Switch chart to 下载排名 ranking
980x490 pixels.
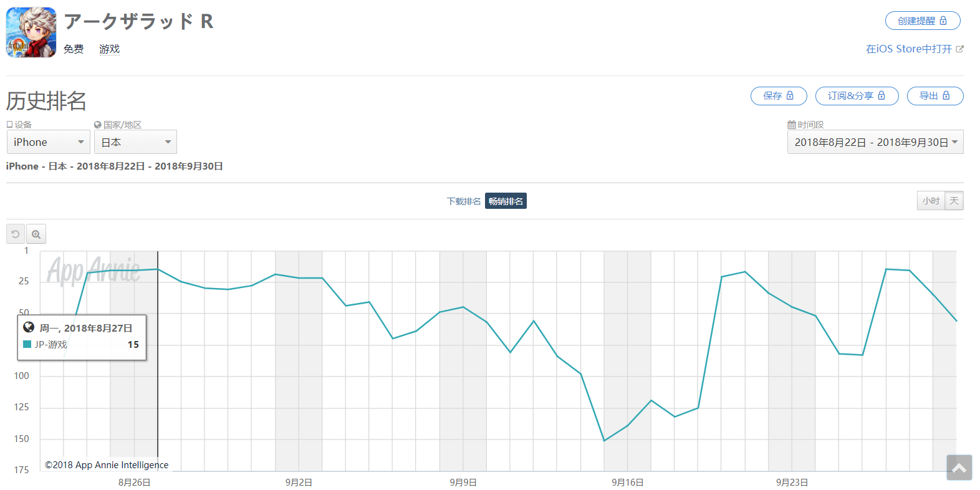[x=463, y=201]
